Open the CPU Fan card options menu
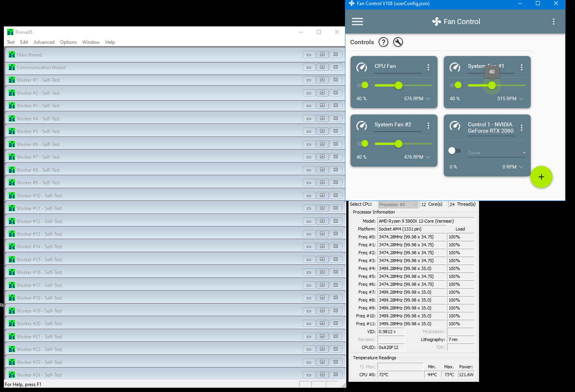Viewport: 575px width, 392px height. click(428, 68)
